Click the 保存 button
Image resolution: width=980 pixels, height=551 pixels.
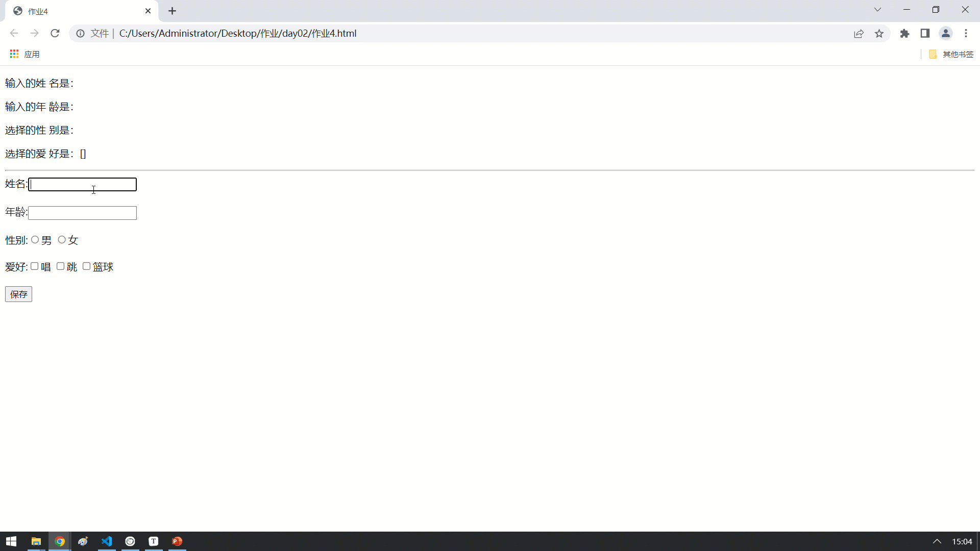(18, 294)
